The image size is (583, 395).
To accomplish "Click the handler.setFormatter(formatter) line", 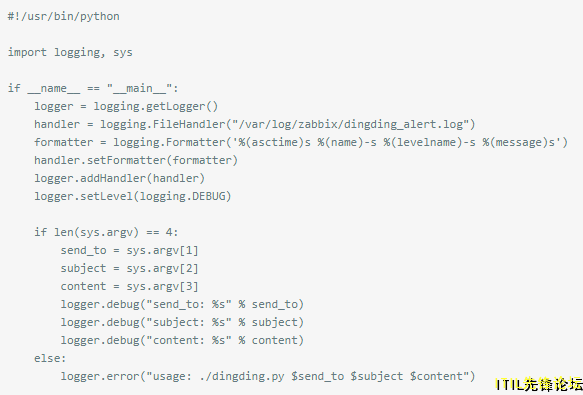I will coord(136,160).
